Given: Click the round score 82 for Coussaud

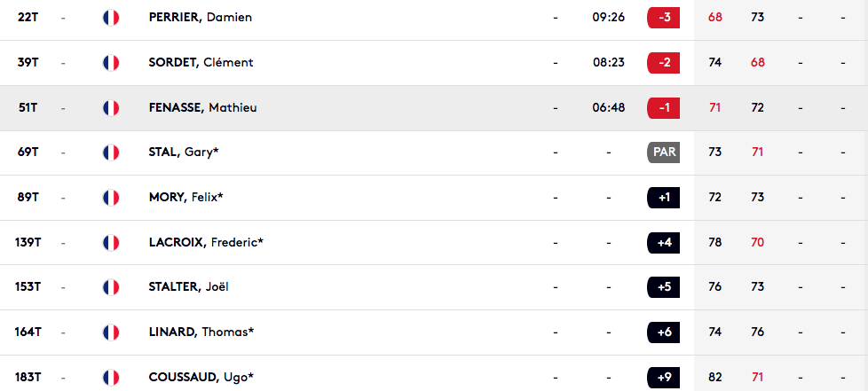Looking at the screenshot, I should tap(714, 377).
